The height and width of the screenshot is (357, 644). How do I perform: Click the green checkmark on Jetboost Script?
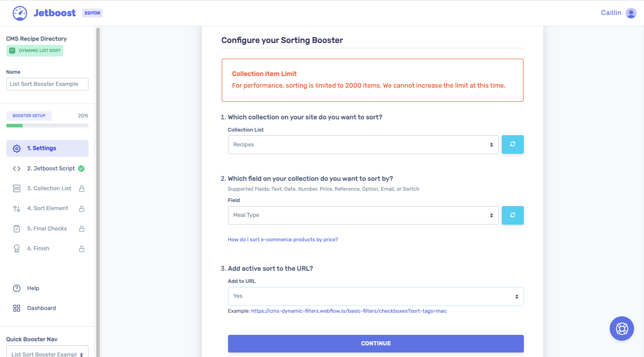[81, 168]
